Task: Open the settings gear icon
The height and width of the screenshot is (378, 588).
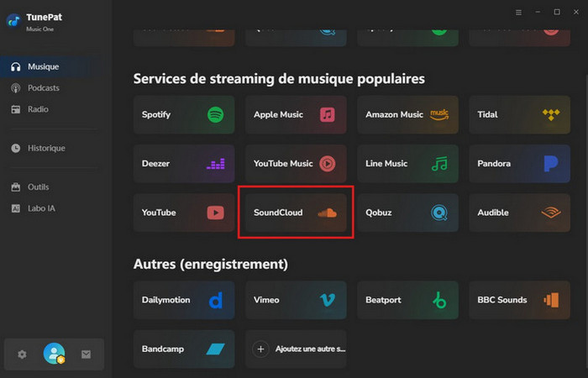Action: tap(23, 354)
